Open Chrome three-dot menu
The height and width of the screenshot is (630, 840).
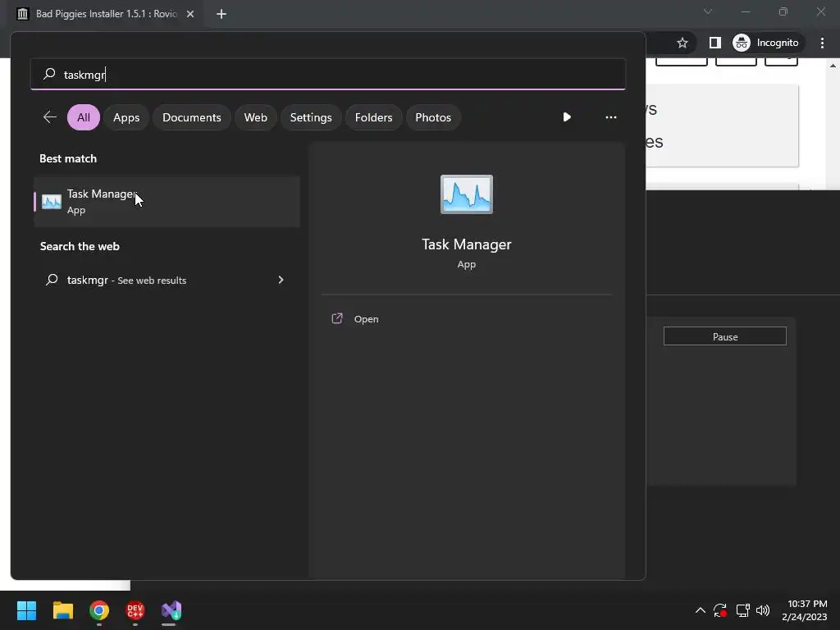pyautogui.click(x=822, y=43)
